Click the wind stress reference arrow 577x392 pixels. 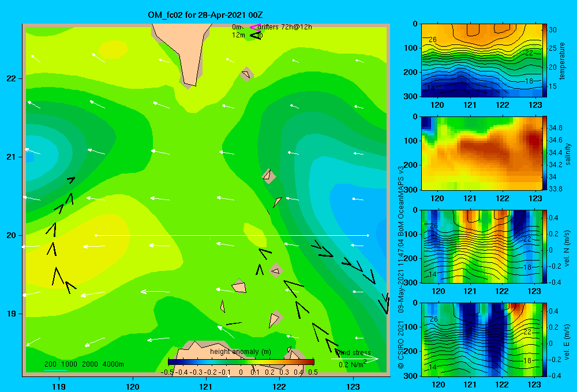pyautogui.click(x=354, y=359)
